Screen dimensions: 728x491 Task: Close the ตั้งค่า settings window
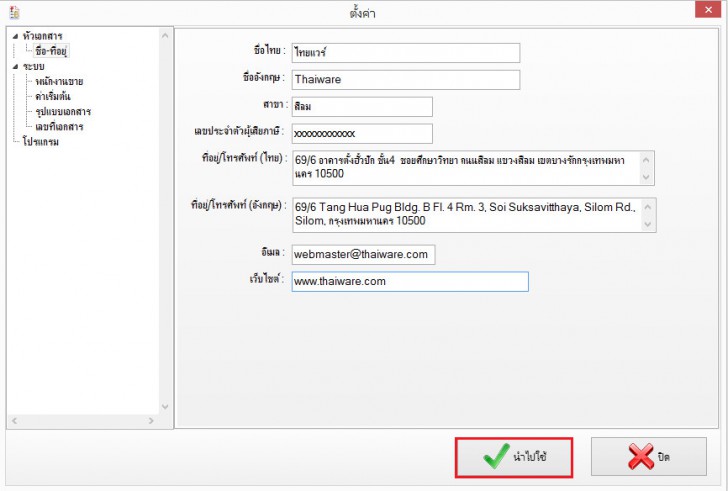(708, 10)
